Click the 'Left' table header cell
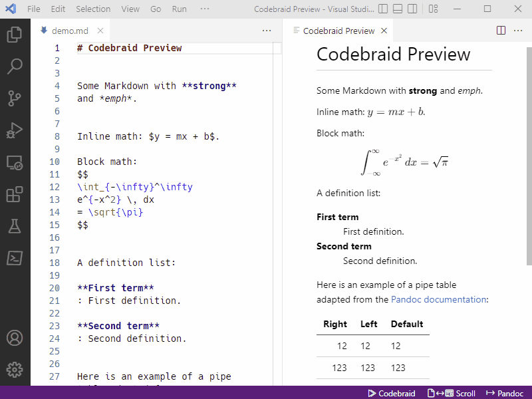 pos(369,324)
